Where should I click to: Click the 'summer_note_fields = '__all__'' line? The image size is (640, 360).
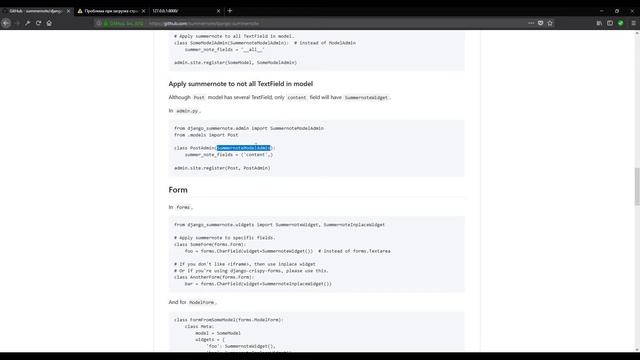pos(224,49)
